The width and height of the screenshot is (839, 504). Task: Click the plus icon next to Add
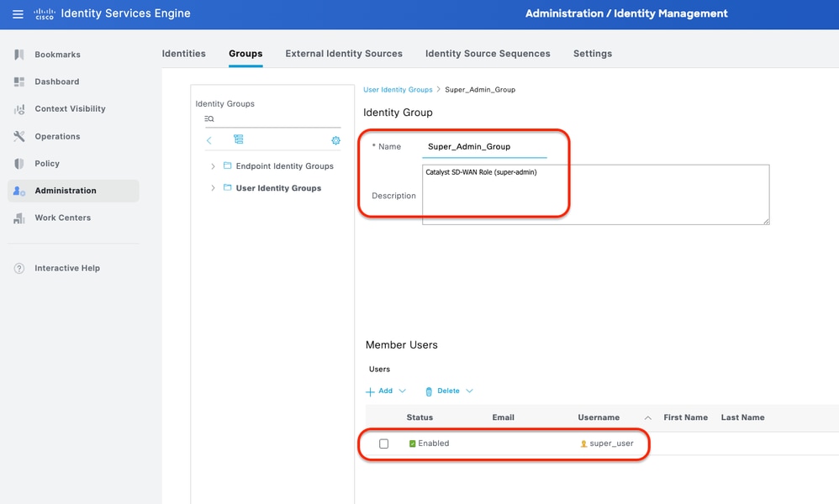(370, 391)
